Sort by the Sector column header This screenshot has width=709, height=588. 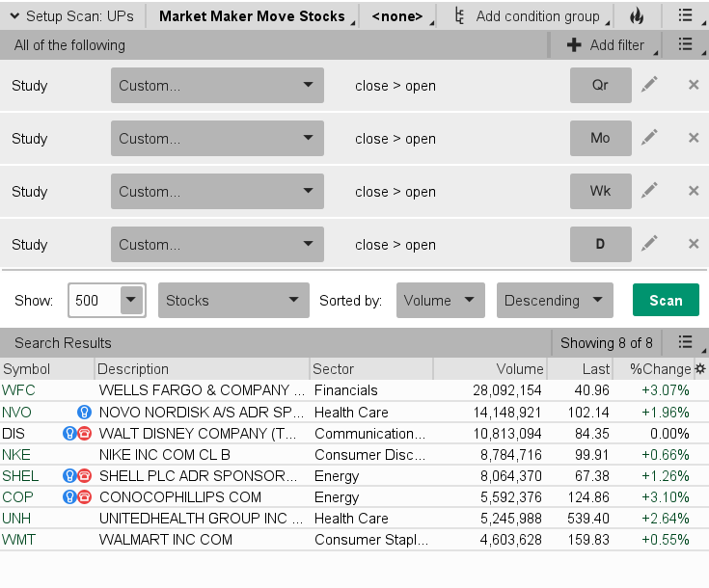371,369
